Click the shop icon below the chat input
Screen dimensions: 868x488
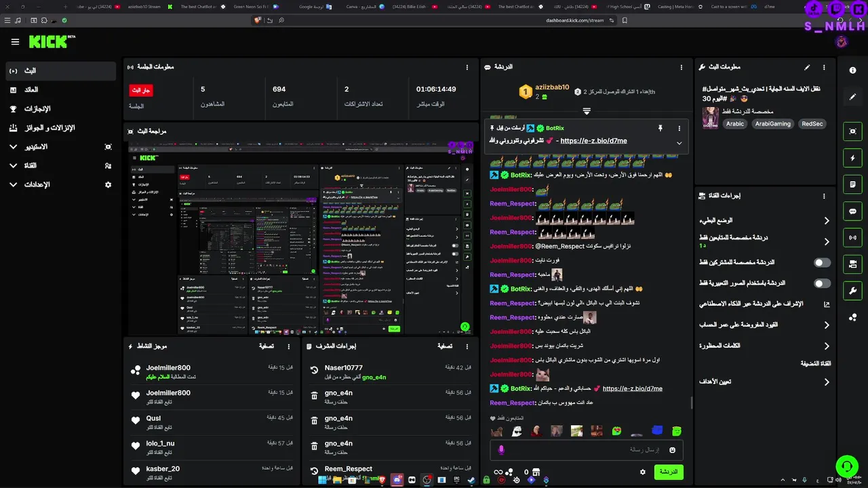[x=536, y=472]
